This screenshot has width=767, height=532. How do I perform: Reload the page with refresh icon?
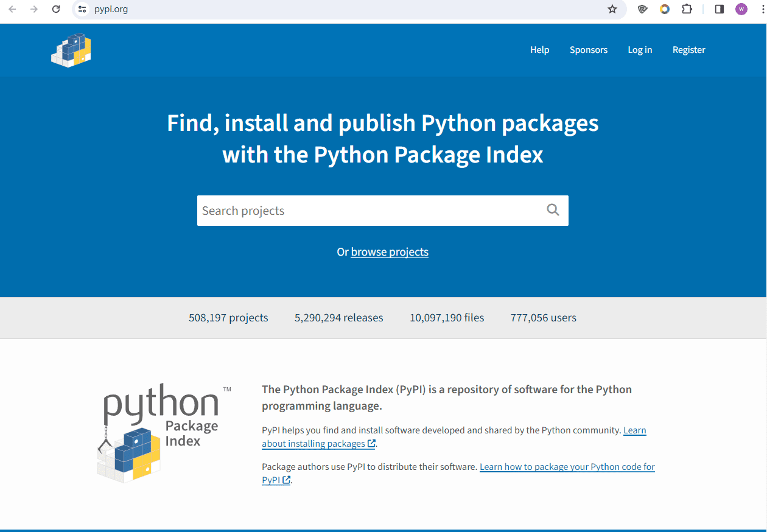click(x=56, y=9)
